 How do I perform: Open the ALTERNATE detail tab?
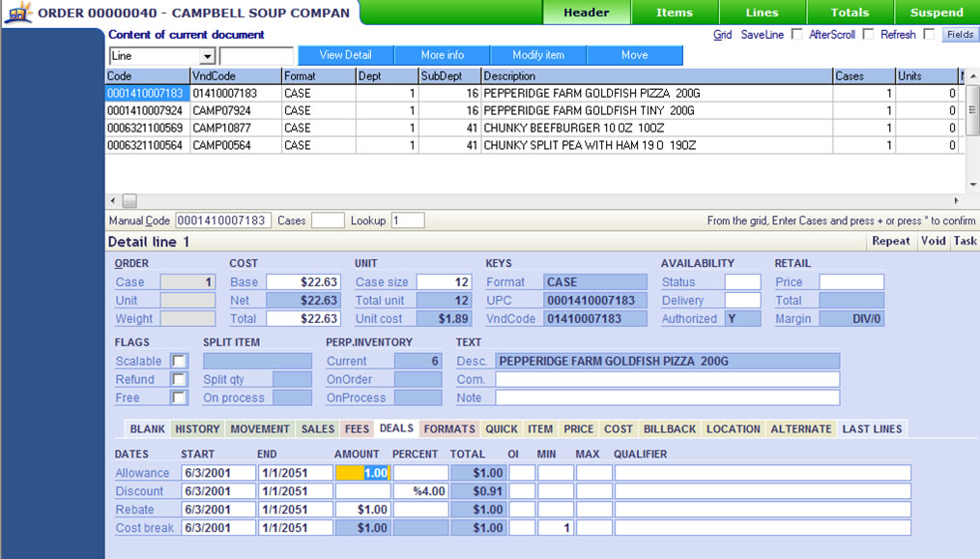coord(801,429)
